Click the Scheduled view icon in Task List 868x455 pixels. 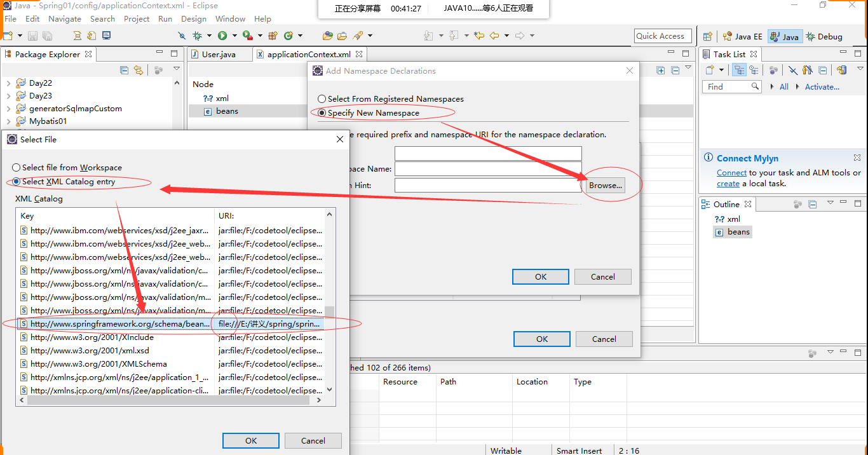pos(754,71)
